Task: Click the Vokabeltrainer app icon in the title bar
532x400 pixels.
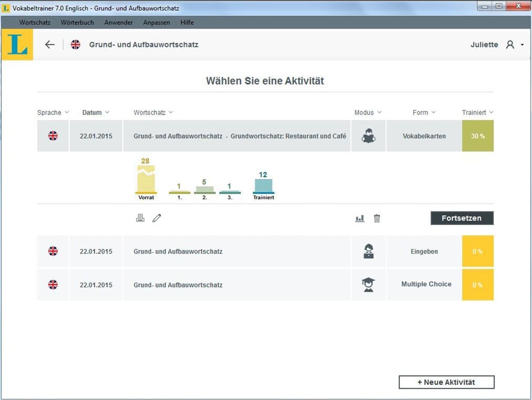Action: point(6,8)
